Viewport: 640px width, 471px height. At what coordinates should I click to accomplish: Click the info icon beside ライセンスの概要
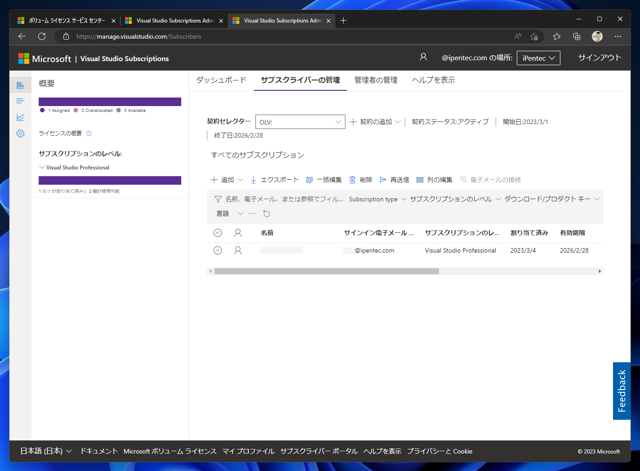[x=89, y=133]
